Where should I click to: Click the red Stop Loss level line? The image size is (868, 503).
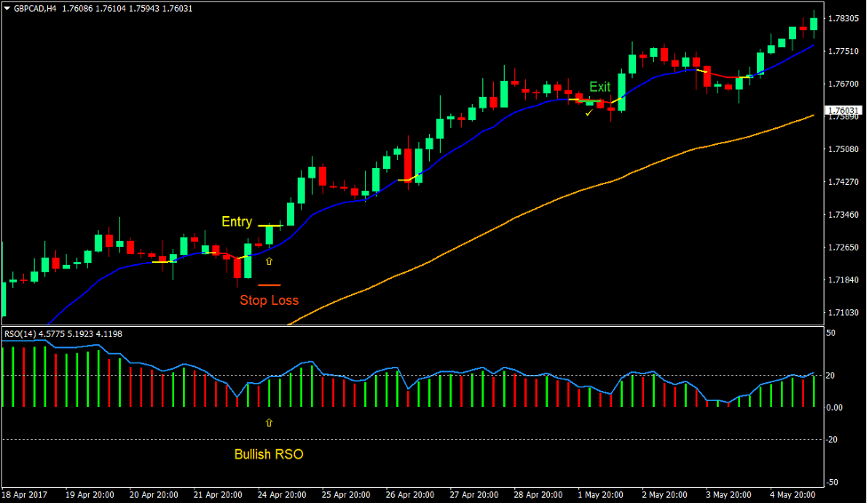(x=268, y=285)
